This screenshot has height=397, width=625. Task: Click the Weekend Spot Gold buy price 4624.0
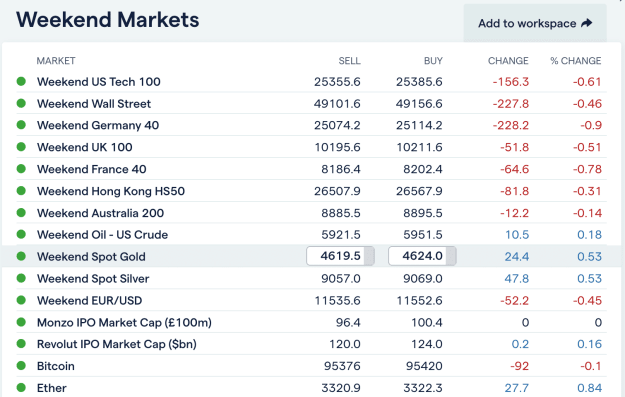422,256
